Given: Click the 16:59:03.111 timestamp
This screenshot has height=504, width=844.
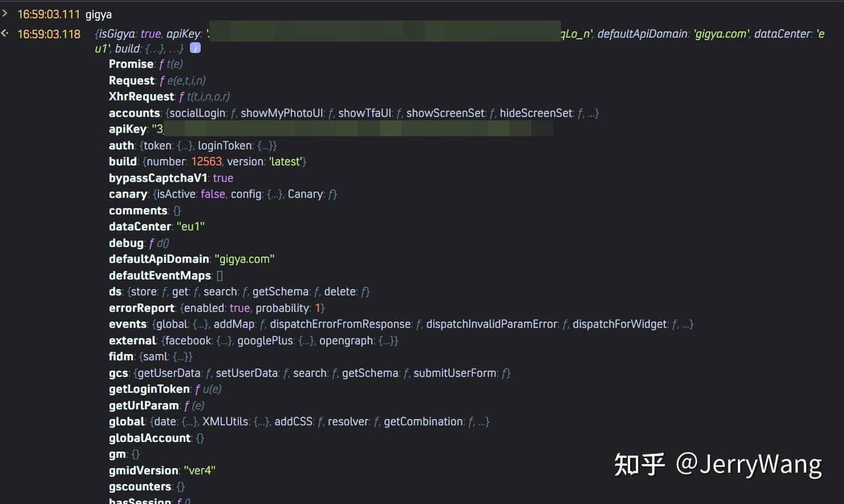Looking at the screenshot, I should [49, 14].
